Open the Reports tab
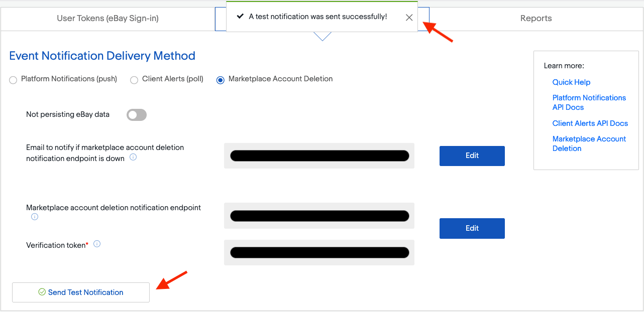The image size is (644, 312). pyautogui.click(x=535, y=18)
